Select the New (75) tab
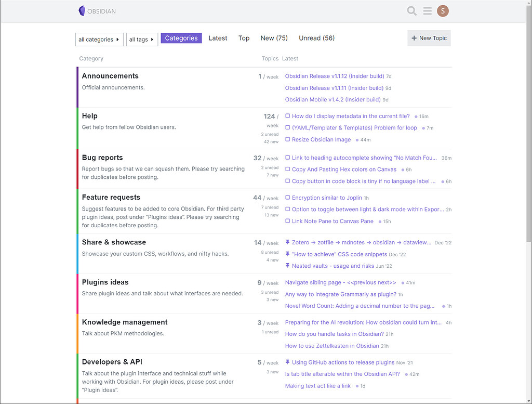Screen dimensions: 532x404 274,38
